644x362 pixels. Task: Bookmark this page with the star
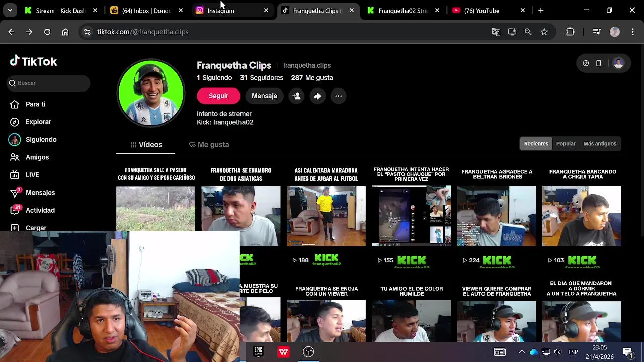click(544, 32)
